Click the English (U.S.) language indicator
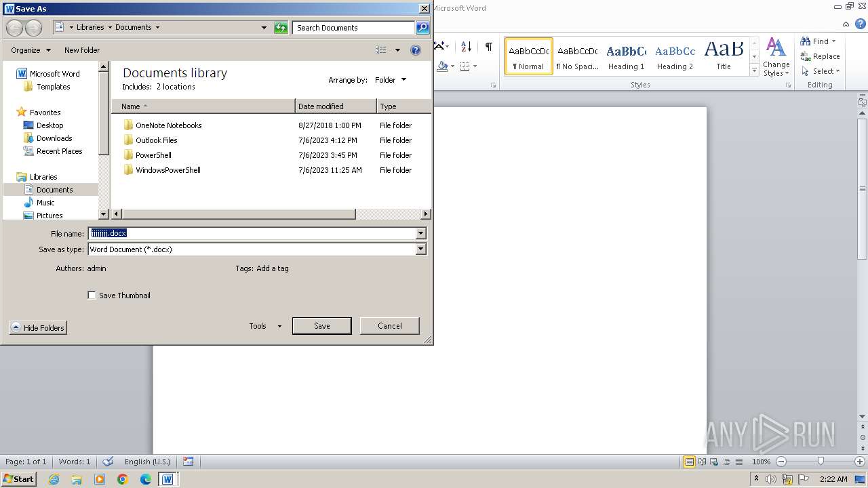 point(147,462)
